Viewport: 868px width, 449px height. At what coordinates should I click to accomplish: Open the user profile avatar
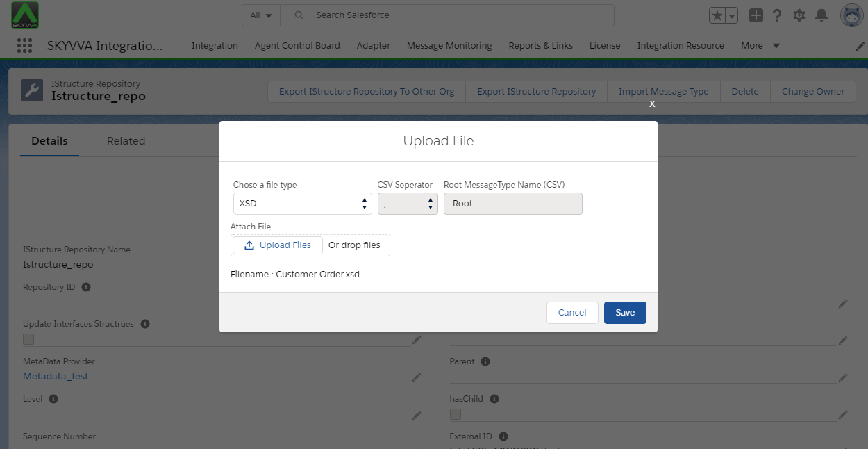pyautogui.click(x=851, y=15)
